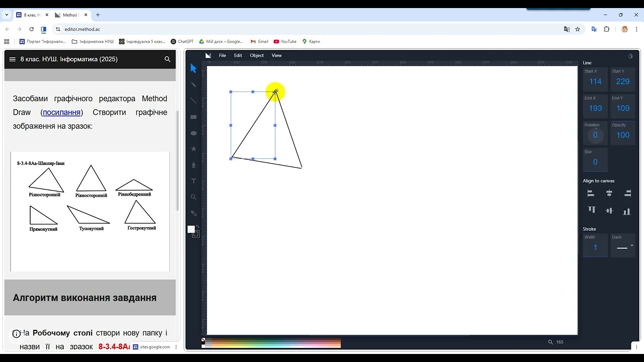Open Мій диск Google bookmark
Image resolution: width=644 pixels, height=362 pixels.
(x=221, y=42)
